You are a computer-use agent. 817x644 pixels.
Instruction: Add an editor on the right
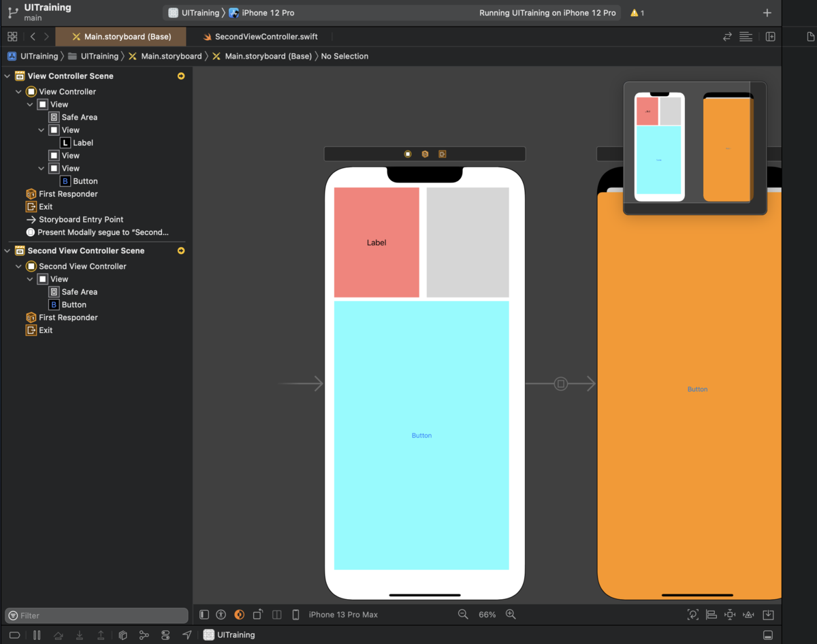click(771, 37)
